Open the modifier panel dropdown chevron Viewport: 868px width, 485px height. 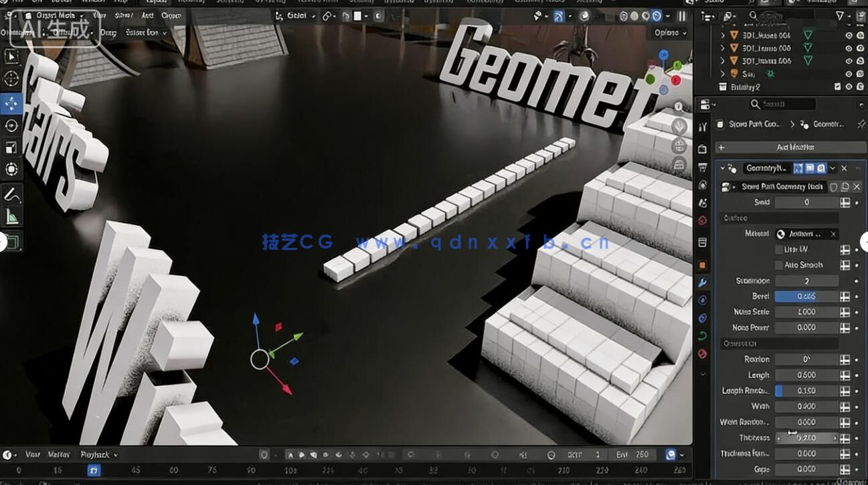832,167
